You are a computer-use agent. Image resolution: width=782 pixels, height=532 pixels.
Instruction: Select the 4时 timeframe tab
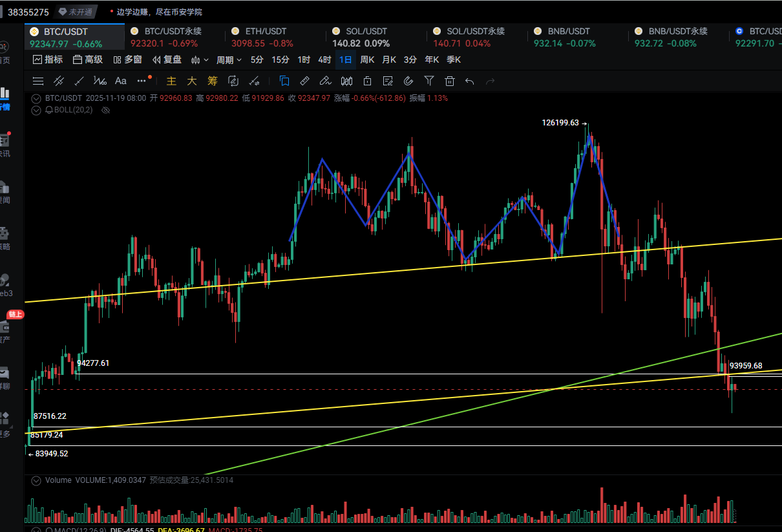point(324,59)
